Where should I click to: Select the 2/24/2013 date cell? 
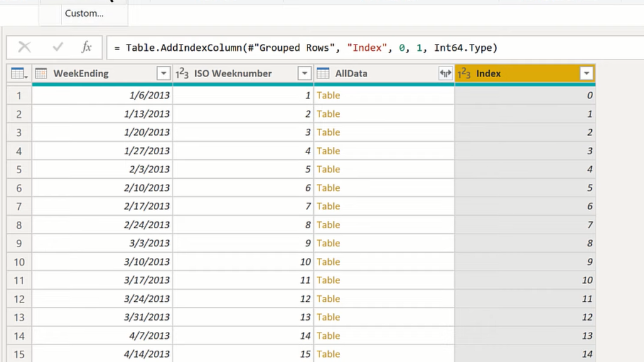tap(103, 225)
